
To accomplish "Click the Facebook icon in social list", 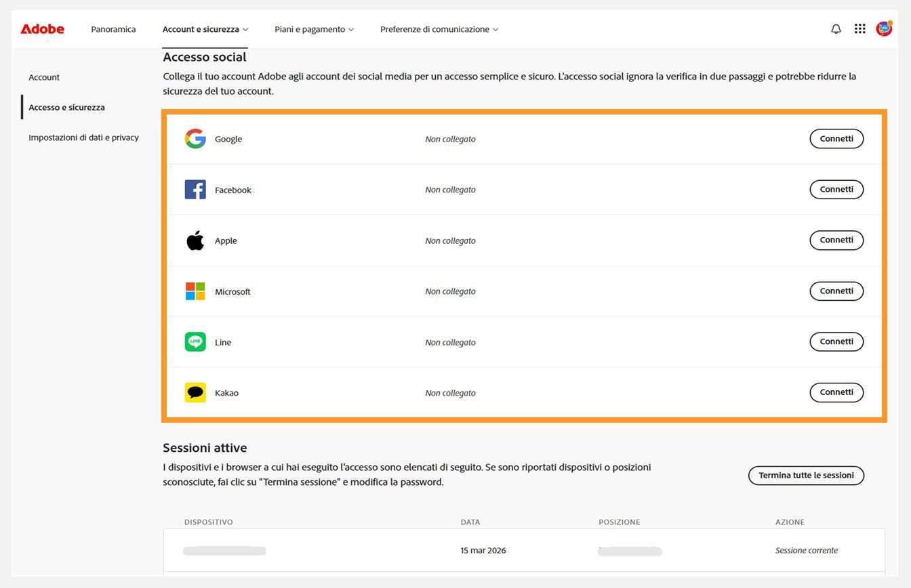I will click(x=195, y=189).
